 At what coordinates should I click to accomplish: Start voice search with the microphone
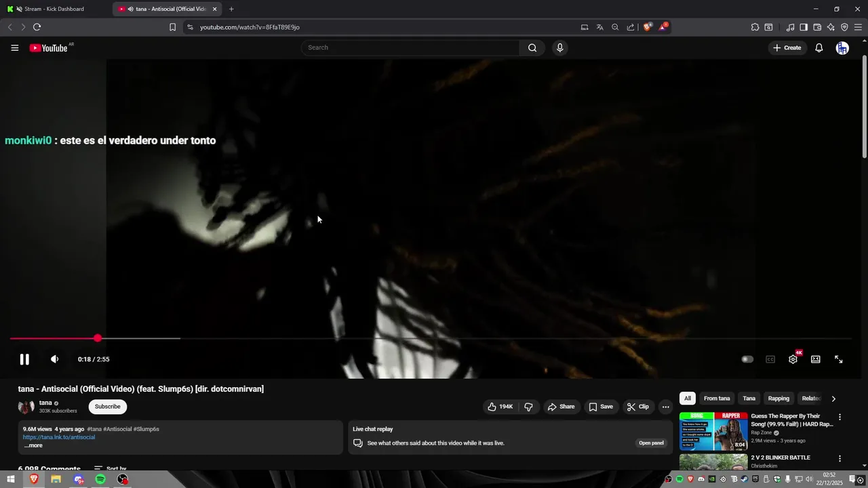coord(559,47)
